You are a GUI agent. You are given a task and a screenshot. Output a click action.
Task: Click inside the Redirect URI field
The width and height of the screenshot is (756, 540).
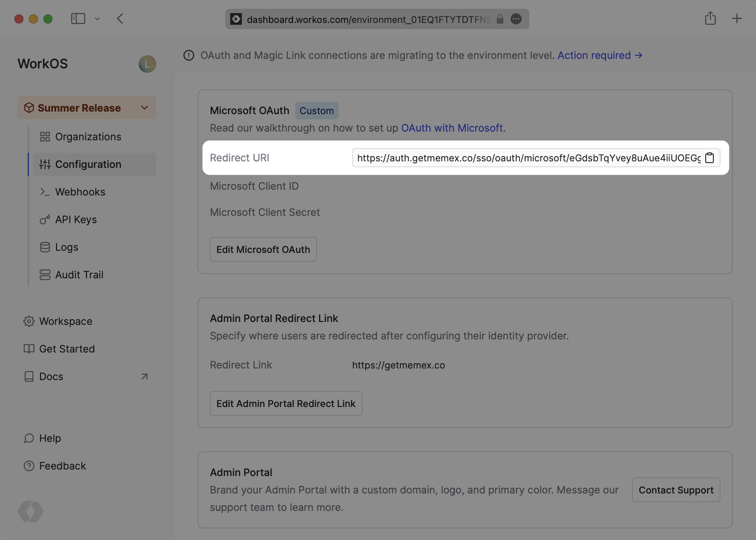pyautogui.click(x=528, y=158)
